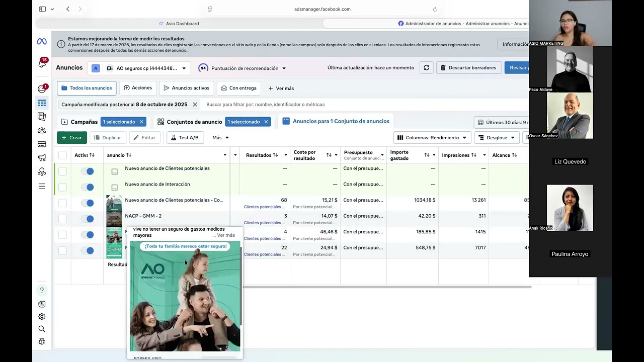
Task: Select the Anuncios activos tab
Action: tap(187, 88)
